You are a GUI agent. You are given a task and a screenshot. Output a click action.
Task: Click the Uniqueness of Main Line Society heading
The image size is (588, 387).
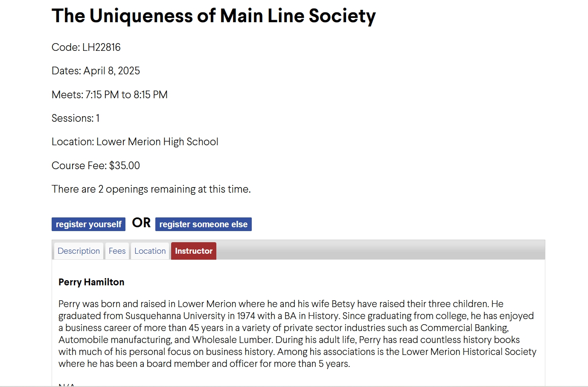click(213, 16)
